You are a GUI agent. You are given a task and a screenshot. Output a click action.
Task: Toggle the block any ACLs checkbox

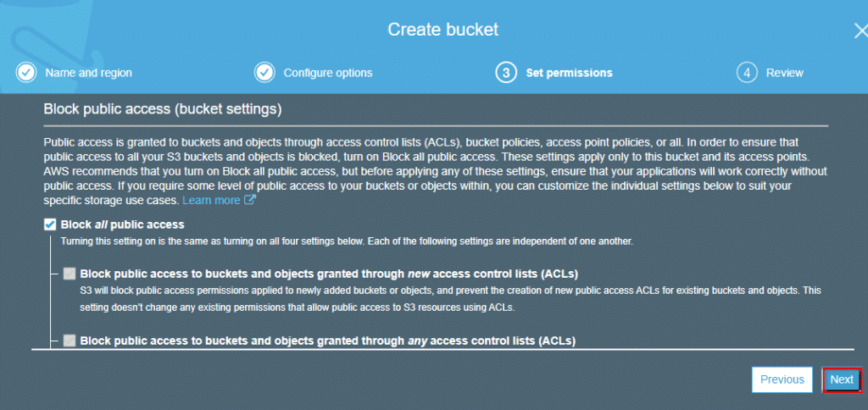[x=70, y=341]
